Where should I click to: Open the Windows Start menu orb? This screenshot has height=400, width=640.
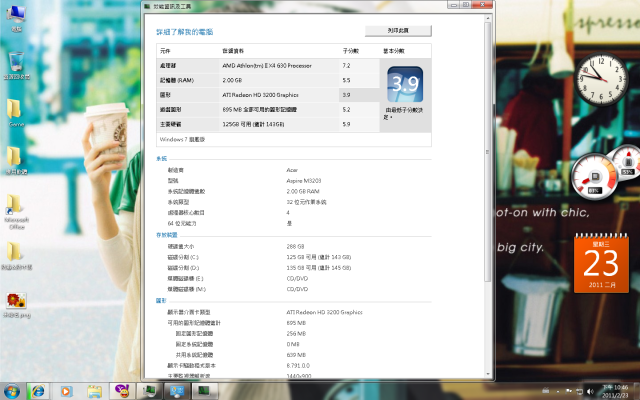pyautogui.click(x=11, y=391)
